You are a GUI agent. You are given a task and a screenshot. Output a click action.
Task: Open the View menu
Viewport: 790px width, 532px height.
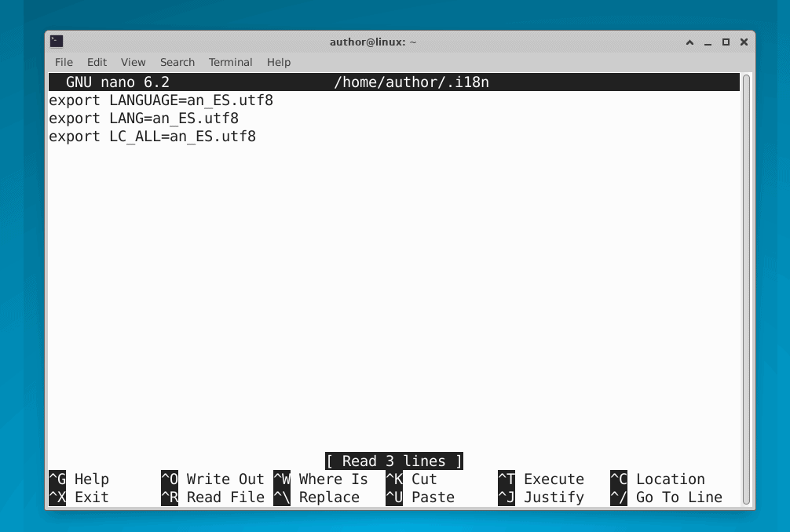point(133,62)
